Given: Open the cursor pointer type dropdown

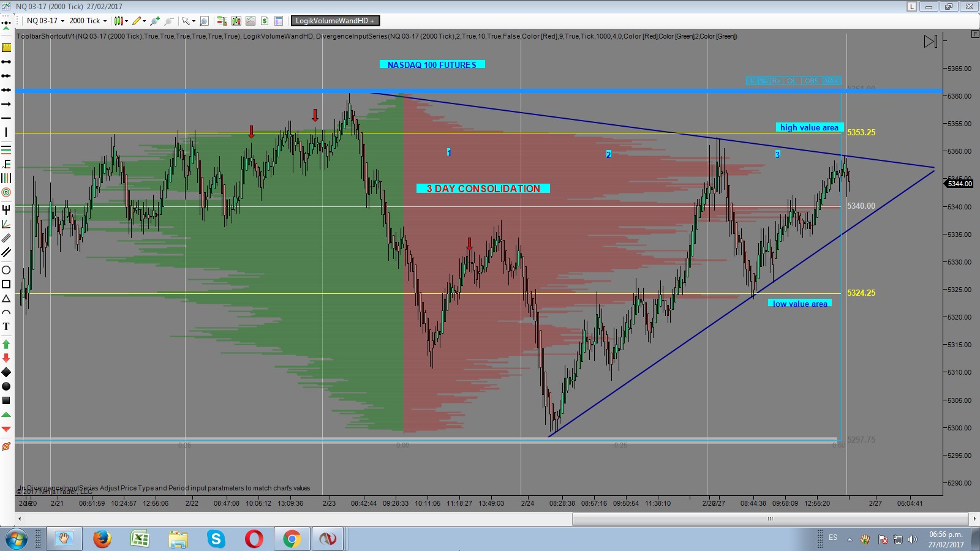Looking at the screenshot, I should click(189, 21).
